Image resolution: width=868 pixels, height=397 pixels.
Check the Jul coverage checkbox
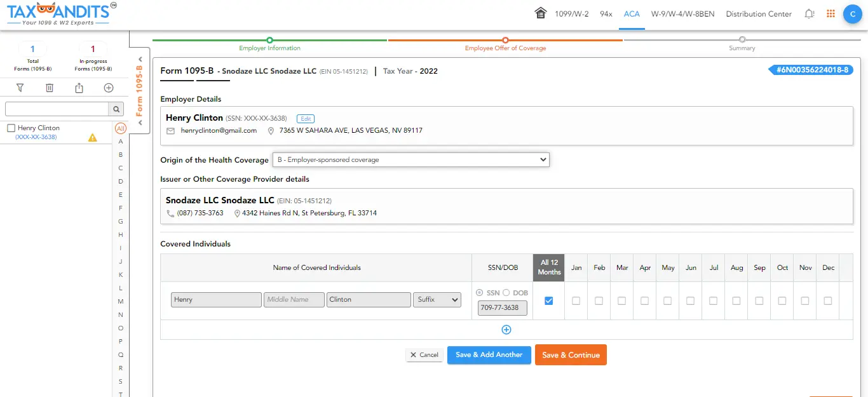click(x=713, y=300)
